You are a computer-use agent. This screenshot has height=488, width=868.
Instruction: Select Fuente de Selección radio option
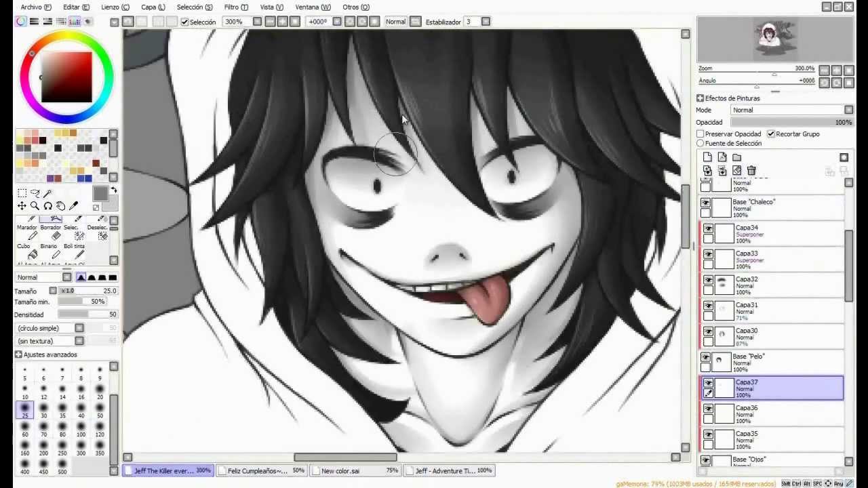point(701,143)
